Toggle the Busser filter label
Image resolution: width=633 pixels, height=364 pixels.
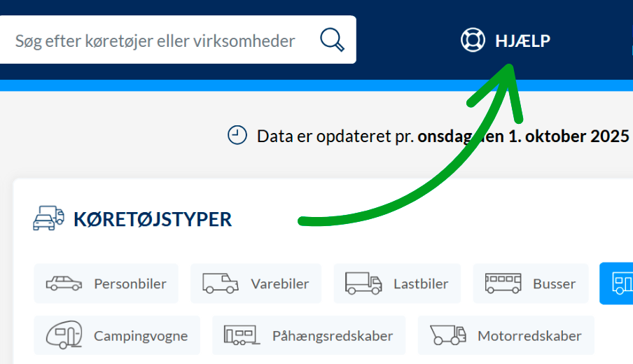[x=554, y=283]
